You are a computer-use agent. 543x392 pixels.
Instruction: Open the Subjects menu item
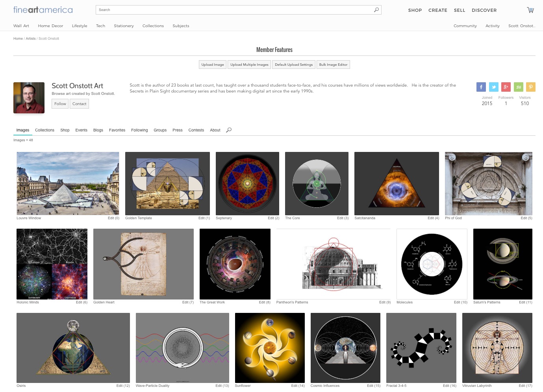(181, 26)
